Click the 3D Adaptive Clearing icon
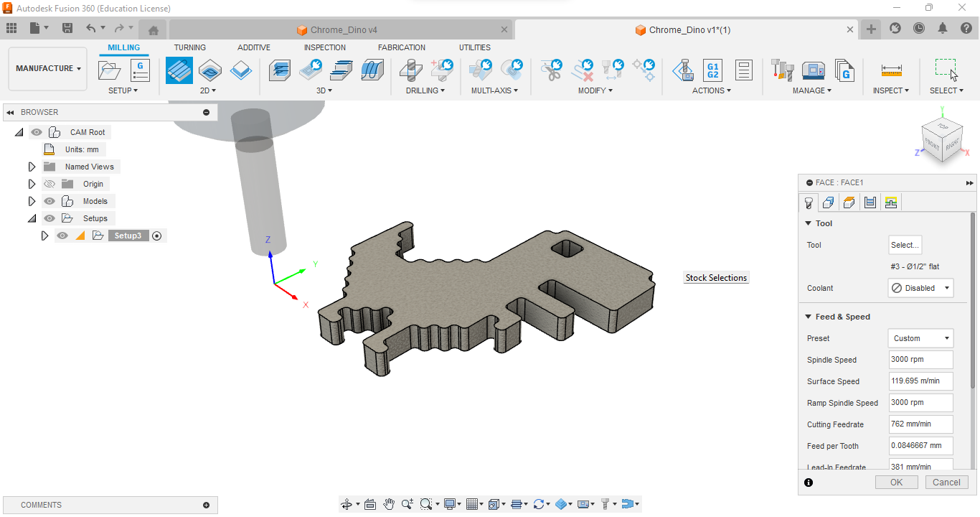Screen dimensions: 980x517 280,70
